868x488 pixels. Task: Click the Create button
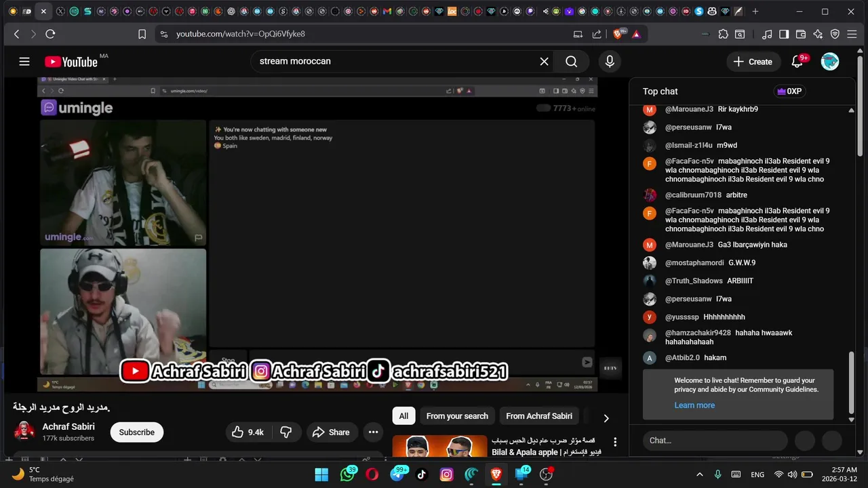[x=753, y=62]
